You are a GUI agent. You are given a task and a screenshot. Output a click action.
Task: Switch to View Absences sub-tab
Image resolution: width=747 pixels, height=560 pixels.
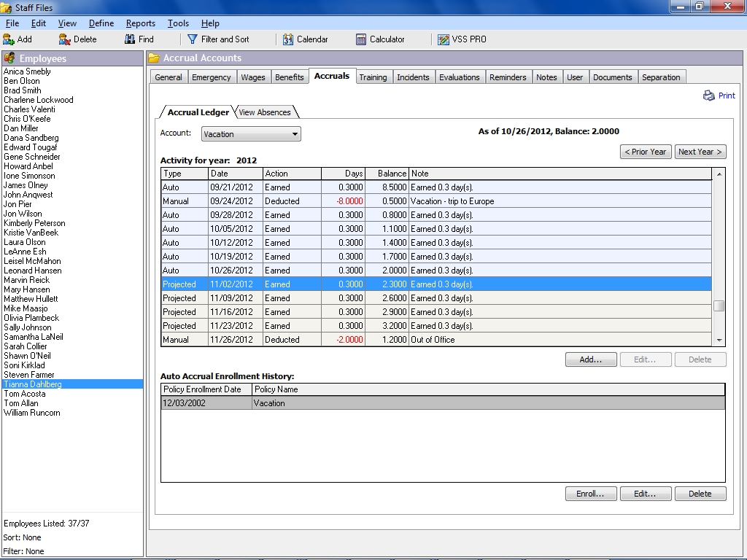pos(265,112)
